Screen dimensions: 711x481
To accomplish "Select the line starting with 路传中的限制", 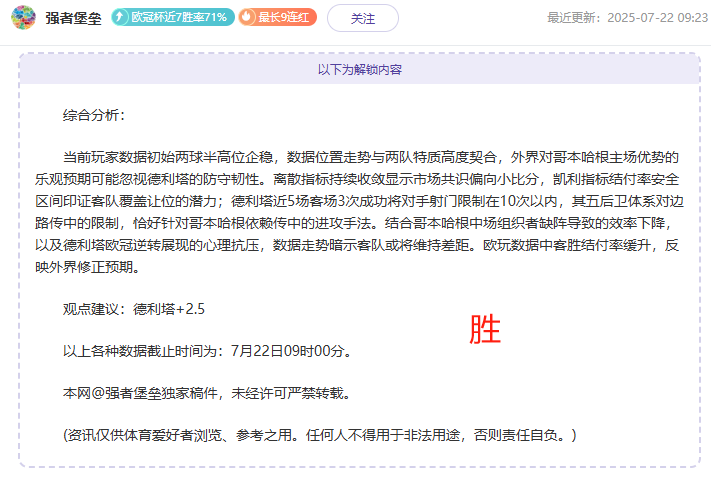I will 355,223.
